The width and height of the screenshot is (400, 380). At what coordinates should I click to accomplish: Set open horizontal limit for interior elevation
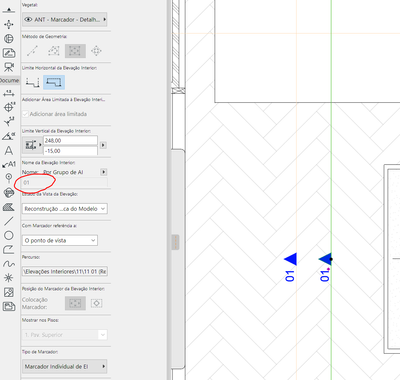(32, 82)
